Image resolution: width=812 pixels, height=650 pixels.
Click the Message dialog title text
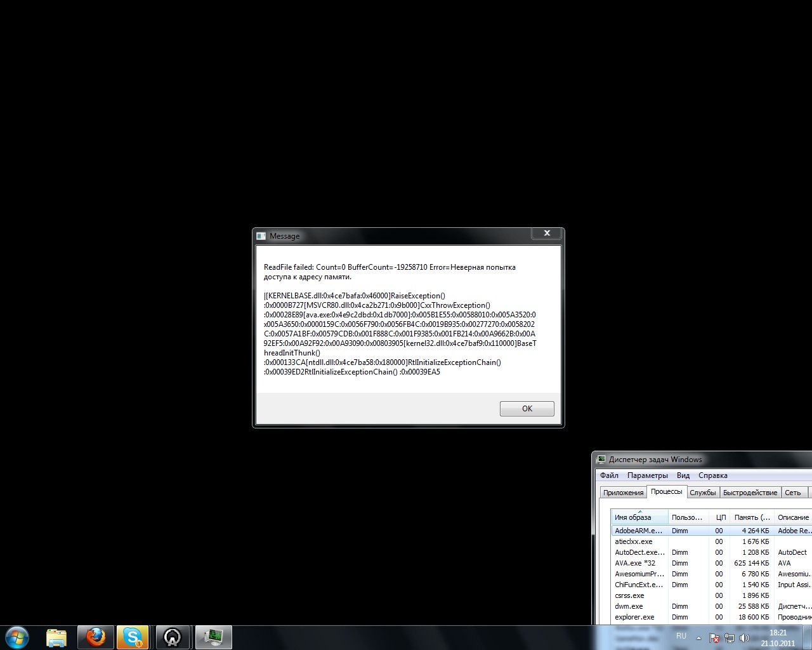pos(284,236)
